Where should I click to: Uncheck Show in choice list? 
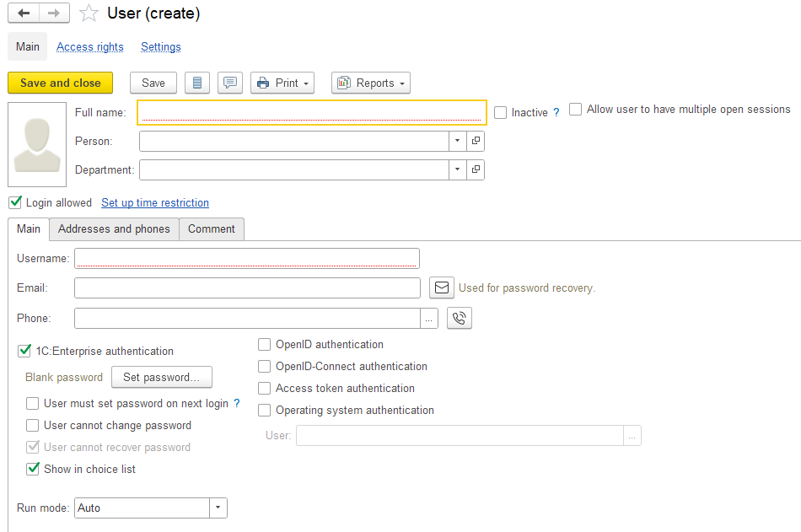33,469
